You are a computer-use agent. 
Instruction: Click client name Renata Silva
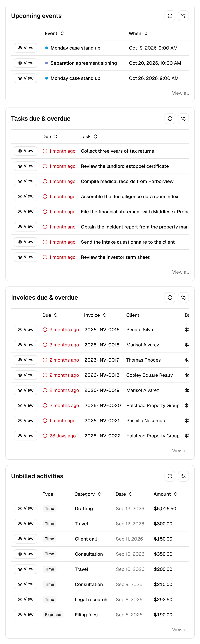click(140, 330)
